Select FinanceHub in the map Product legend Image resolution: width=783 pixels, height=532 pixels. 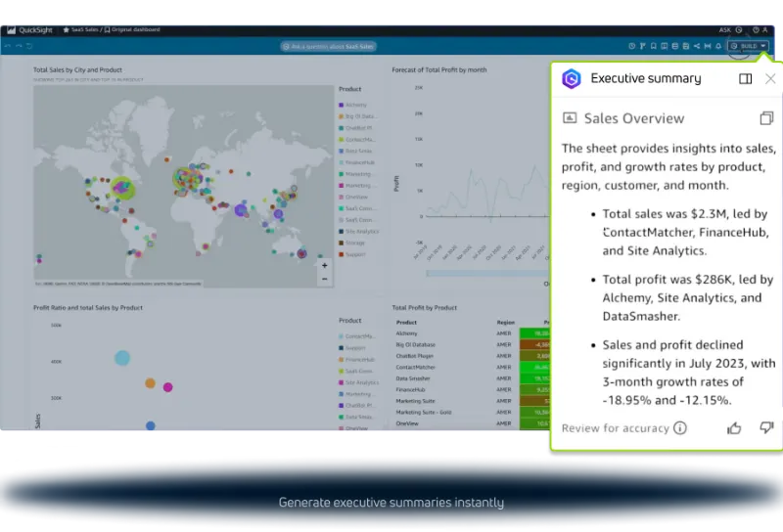tap(357, 162)
